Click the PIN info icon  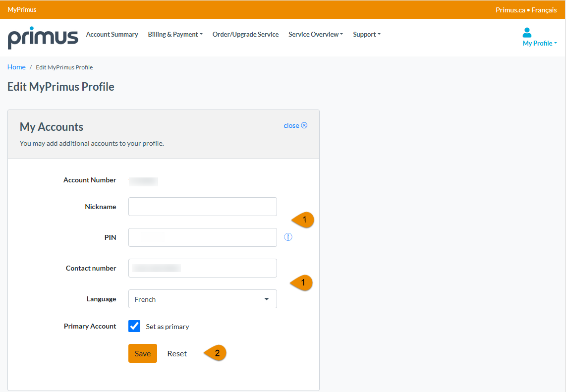pos(288,237)
